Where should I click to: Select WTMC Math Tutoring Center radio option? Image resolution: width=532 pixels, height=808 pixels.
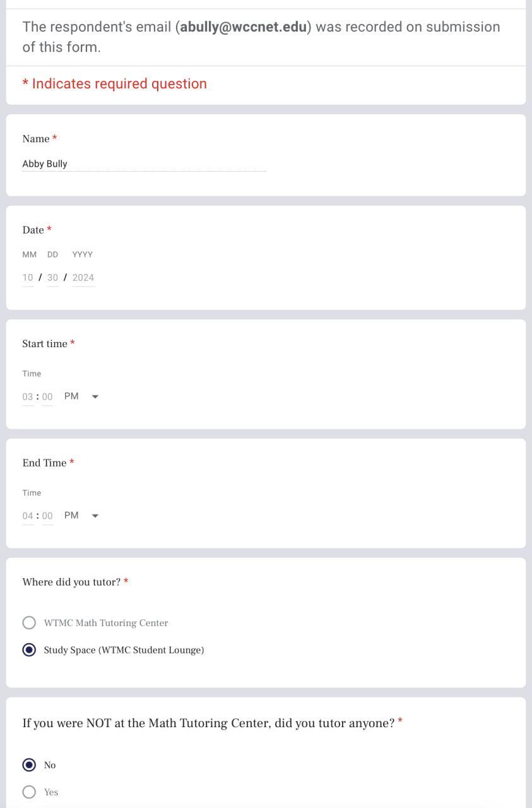pyautogui.click(x=29, y=623)
